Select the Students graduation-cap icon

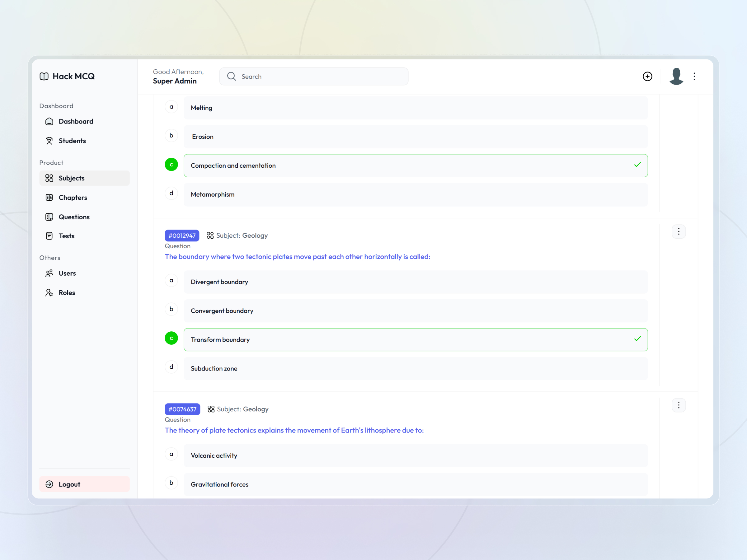point(49,140)
